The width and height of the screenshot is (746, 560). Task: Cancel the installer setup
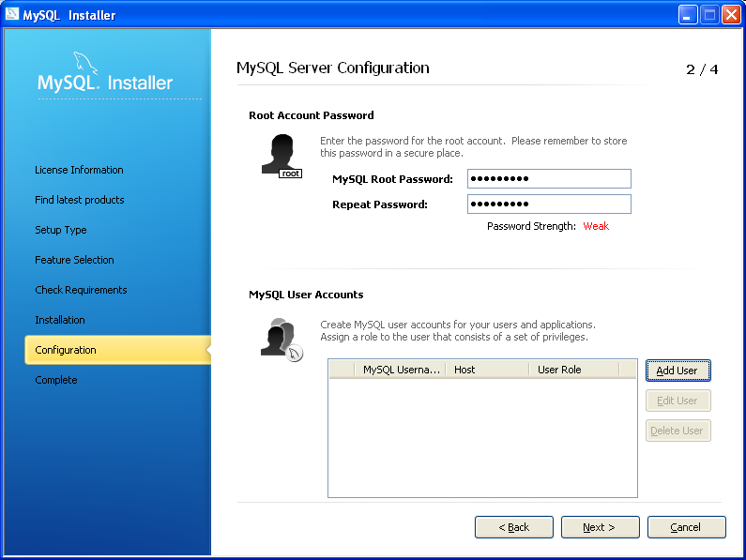click(x=687, y=527)
